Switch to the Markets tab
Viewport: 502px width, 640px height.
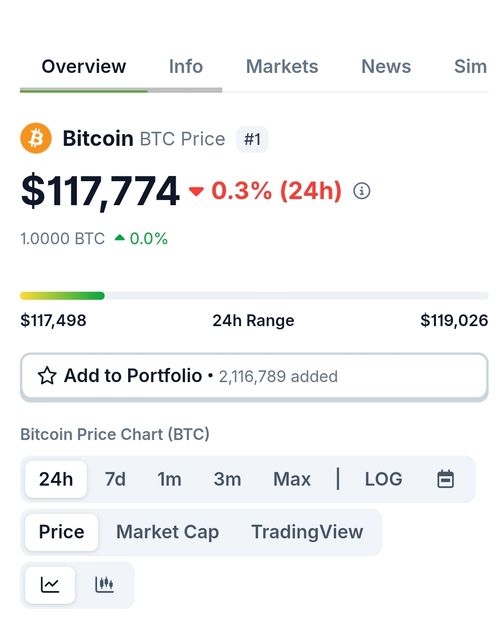pos(282,67)
